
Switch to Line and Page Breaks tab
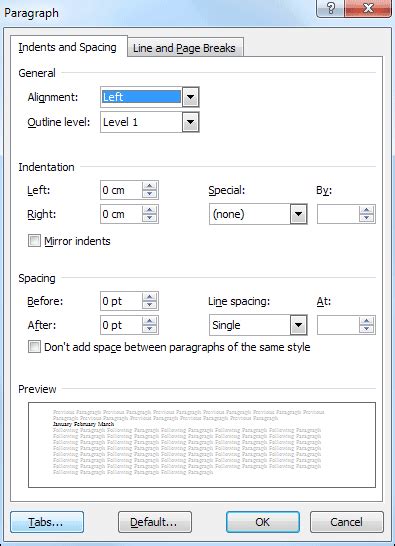(x=185, y=48)
